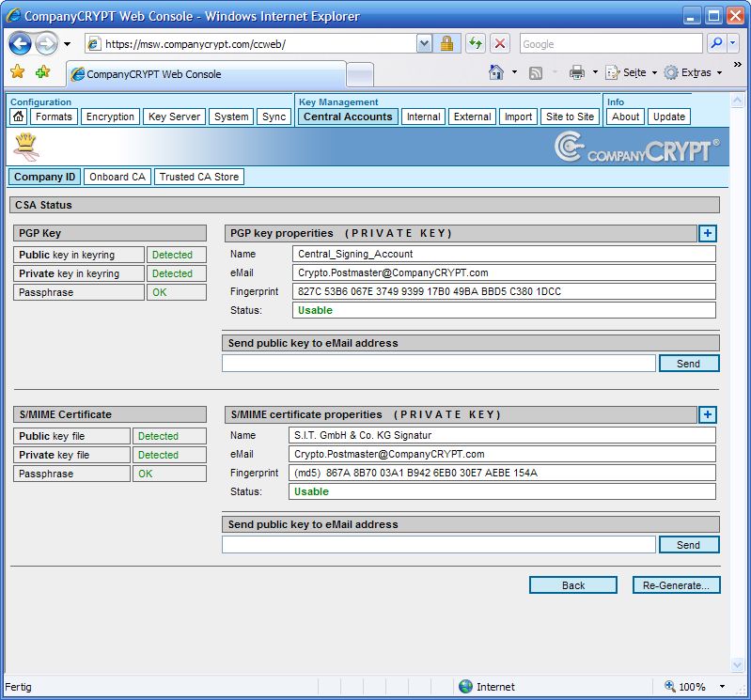Viewport: 751px width, 700px height.
Task: Click the Re-Generate... button
Action: pos(676,585)
